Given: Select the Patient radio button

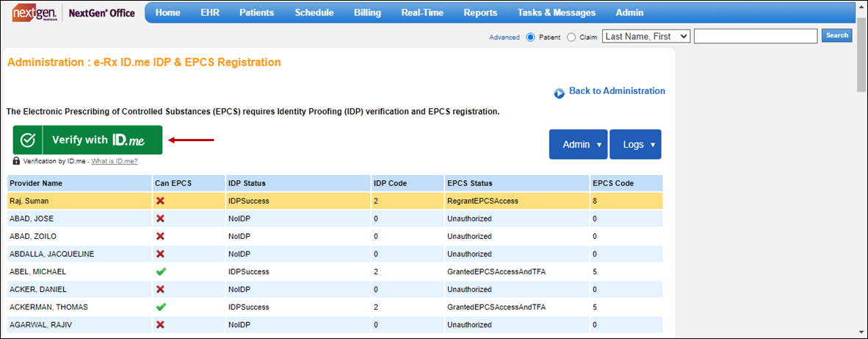Looking at the screenshot, I should 531,37.
